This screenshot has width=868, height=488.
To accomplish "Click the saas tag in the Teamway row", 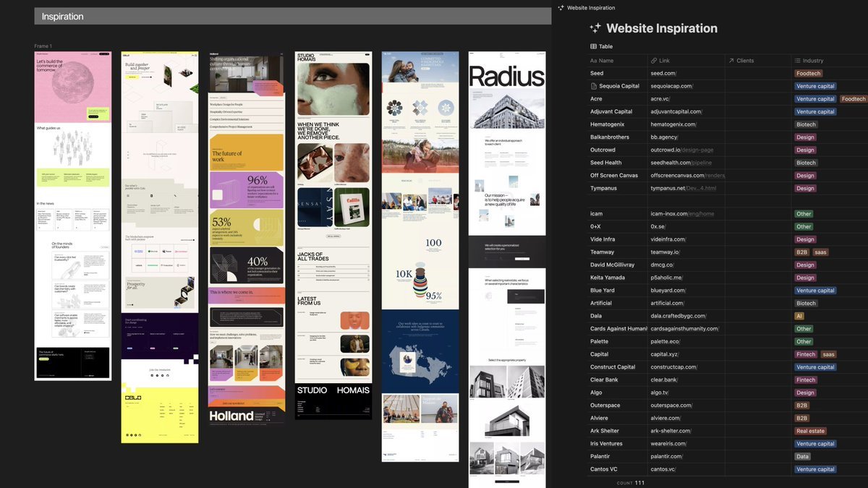I will pyautogui.click(x=821, y=252).
